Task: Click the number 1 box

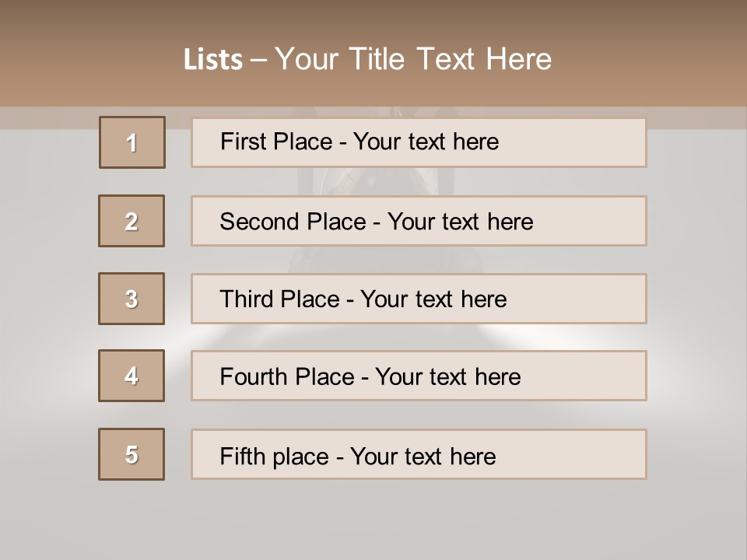Action: (x=132, y=142)
